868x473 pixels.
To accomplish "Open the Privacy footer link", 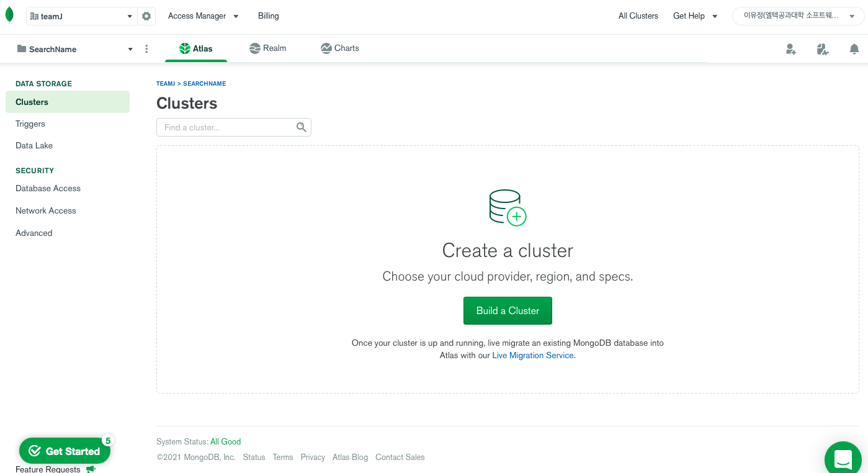I will (313, 457).
